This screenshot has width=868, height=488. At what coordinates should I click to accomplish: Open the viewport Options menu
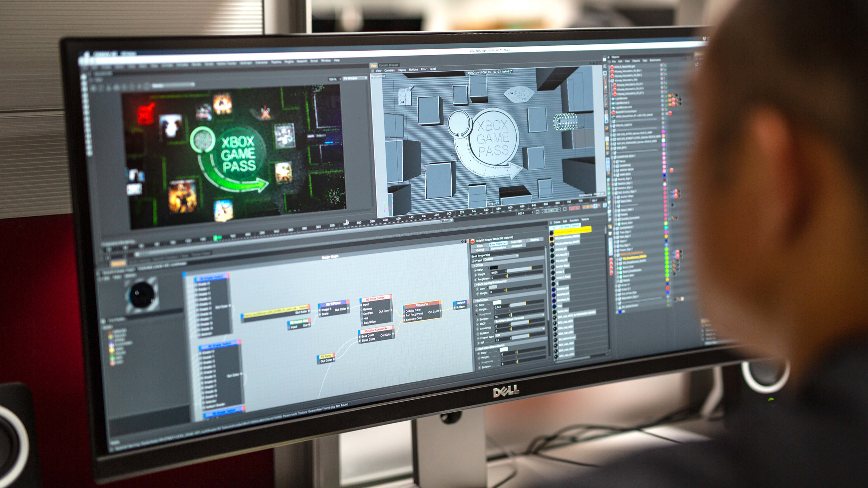413,69
